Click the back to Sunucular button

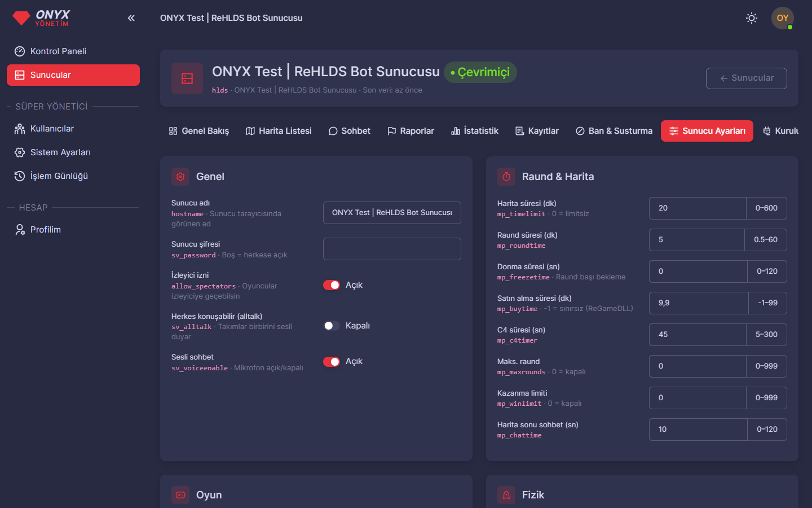[747, 78]
